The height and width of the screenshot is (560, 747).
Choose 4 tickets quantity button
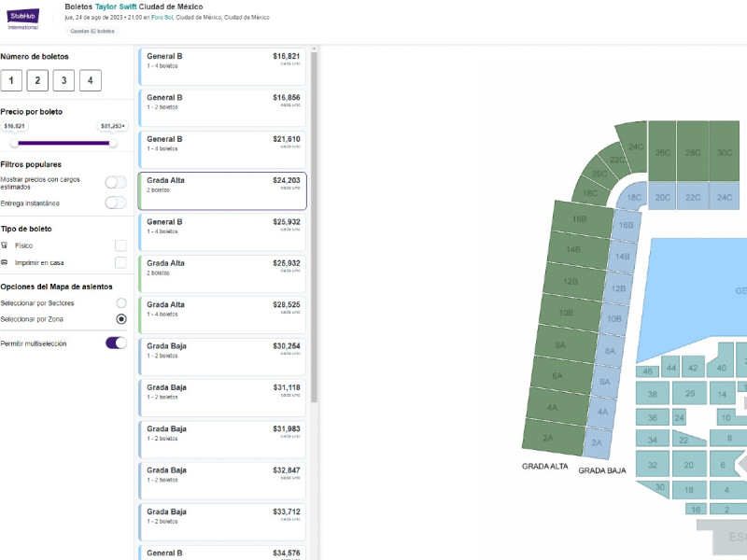point(90,80)
